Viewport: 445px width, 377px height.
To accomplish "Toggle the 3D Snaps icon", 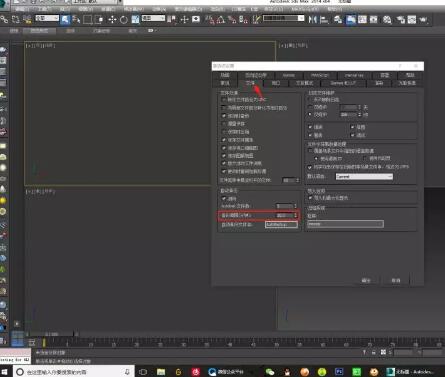I will 210,20.
